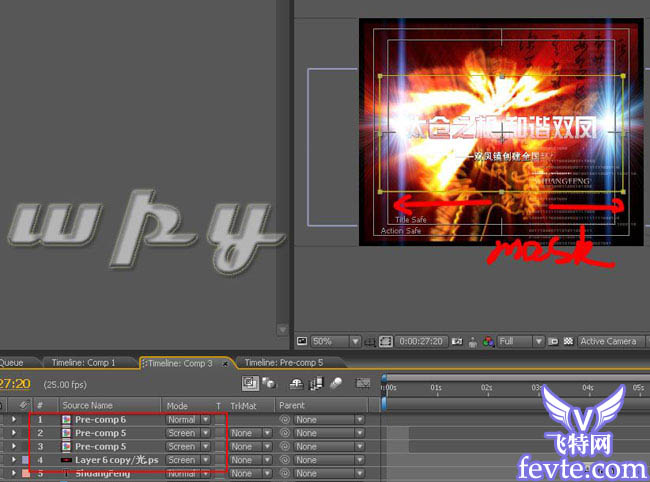Viewport: 650px width, 482px height.
Task: Expand layer 1 Pre-comp 6 properties
Action: pyautogui.click(x=14, y=419)
